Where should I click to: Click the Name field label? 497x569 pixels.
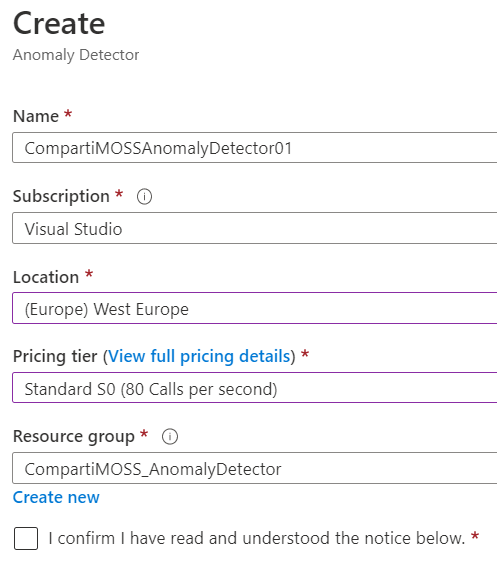coord(36,116)
